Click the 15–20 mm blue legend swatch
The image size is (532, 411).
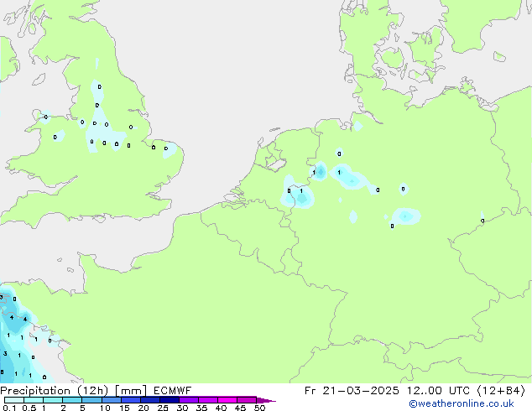[x=130, y=400]
